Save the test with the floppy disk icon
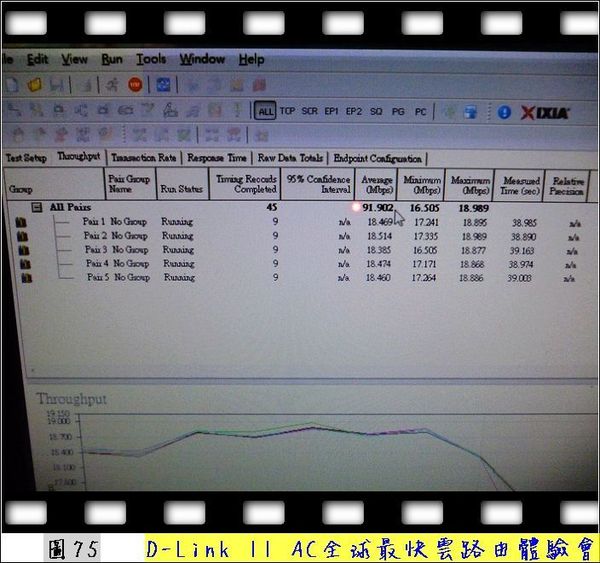 pyautogui.click(x=57, y=85)
